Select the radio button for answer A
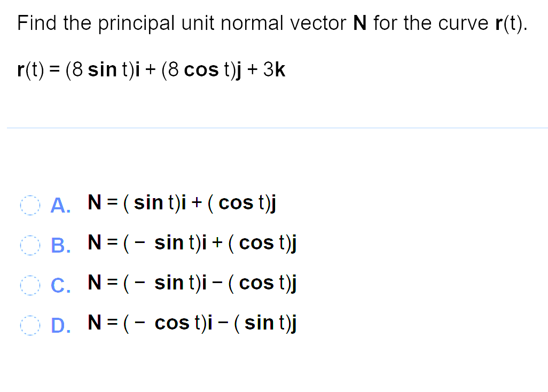 coord(30,205)
